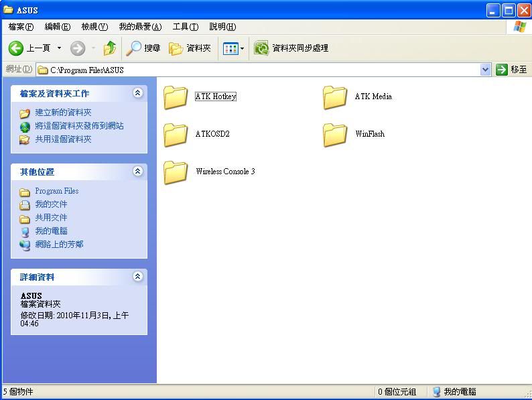
Task: Click the 檔案及資料夾工作 panel title
Action: pyautogui.click(x=55, y=94)
